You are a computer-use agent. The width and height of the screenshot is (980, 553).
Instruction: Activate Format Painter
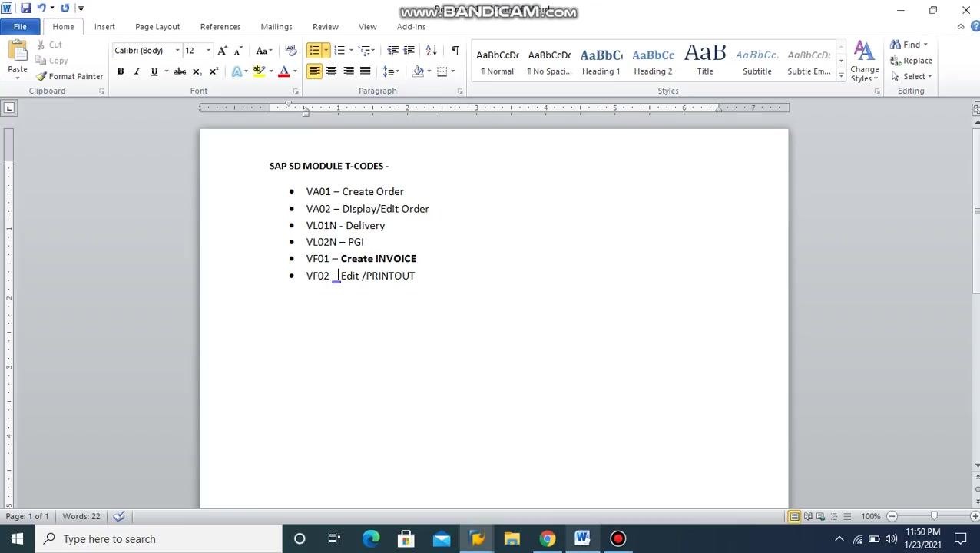pos(69,76)
